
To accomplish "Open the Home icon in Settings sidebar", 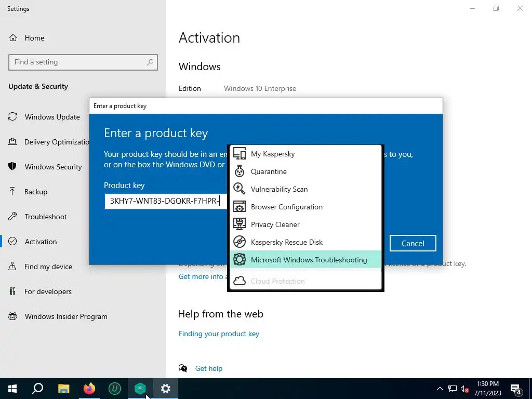I will (x=13, y=37).
